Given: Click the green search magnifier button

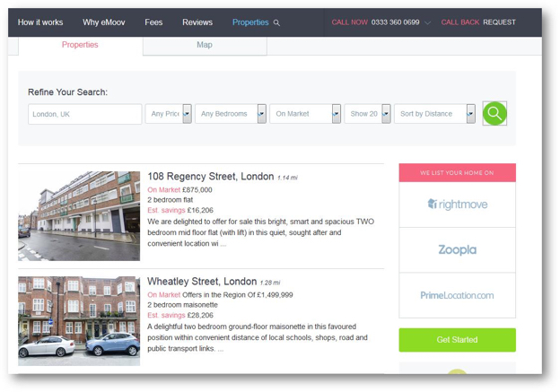Looking at the screenshot, I should pos(494,114).
